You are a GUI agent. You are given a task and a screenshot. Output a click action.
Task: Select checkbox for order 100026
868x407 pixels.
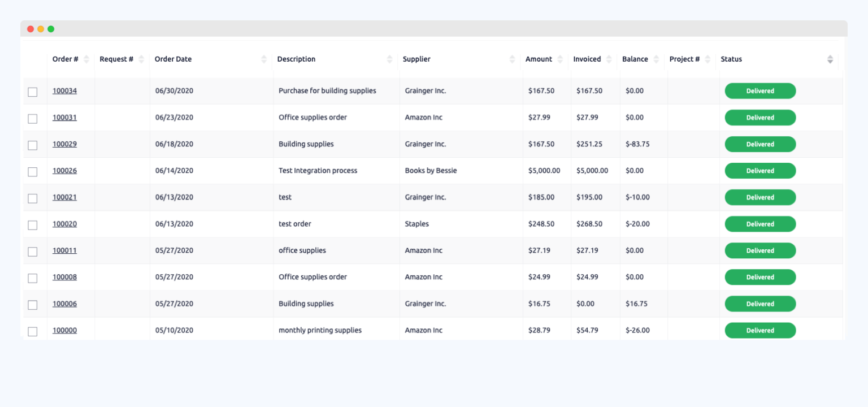[33, 171]
